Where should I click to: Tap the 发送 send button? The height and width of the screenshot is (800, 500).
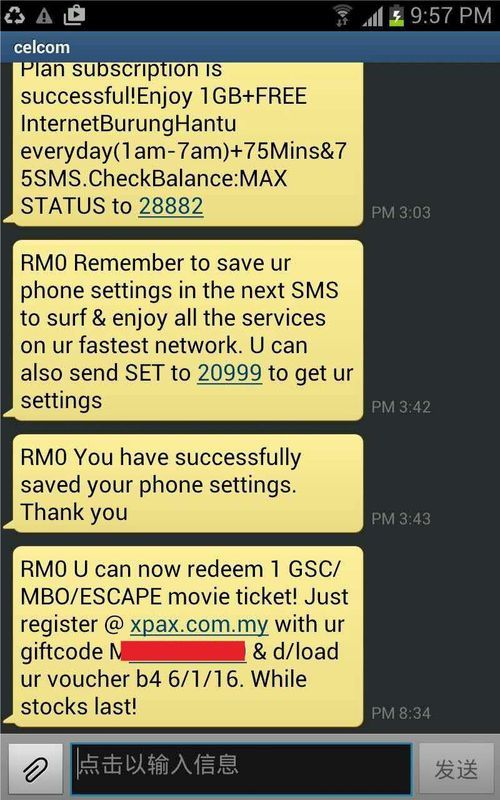point(456,769)
